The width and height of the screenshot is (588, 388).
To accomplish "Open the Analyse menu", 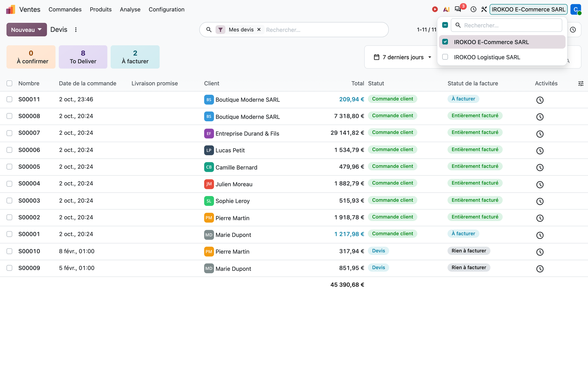I will [130, 9].
